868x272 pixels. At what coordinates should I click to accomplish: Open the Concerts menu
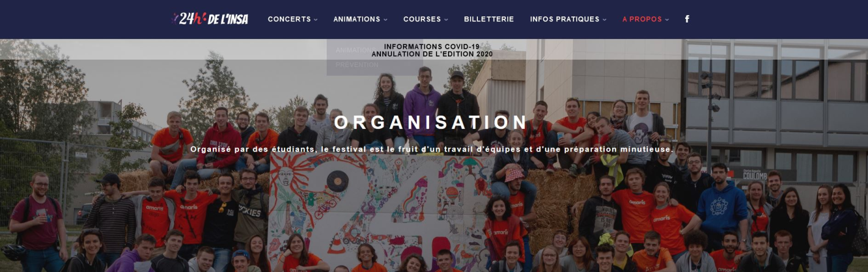pyautogui.click(x=290, y=19)
